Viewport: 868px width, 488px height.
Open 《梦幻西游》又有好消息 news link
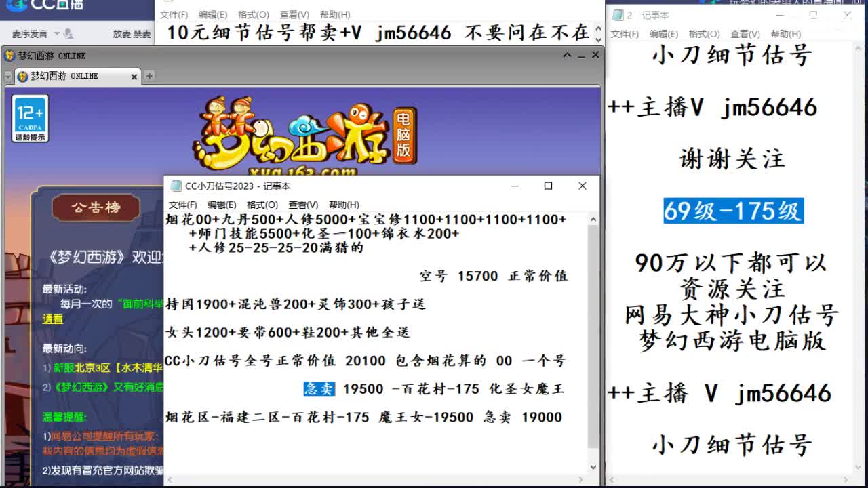[x=108, y=387]
